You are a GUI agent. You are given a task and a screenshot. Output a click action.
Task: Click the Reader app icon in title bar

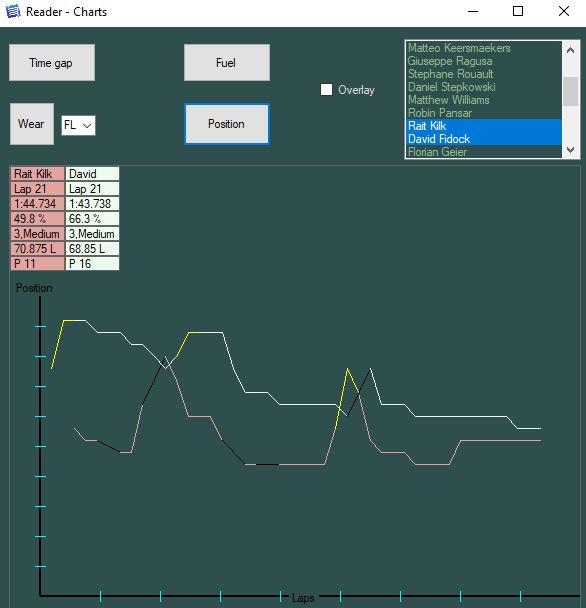pyautogui.click(x=13, y=12)
